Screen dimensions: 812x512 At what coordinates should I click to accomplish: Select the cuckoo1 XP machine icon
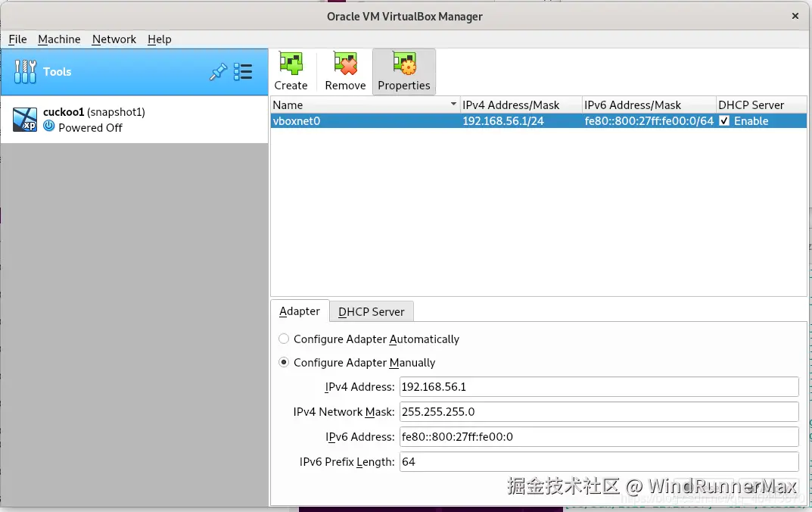(x=25, y=120)
